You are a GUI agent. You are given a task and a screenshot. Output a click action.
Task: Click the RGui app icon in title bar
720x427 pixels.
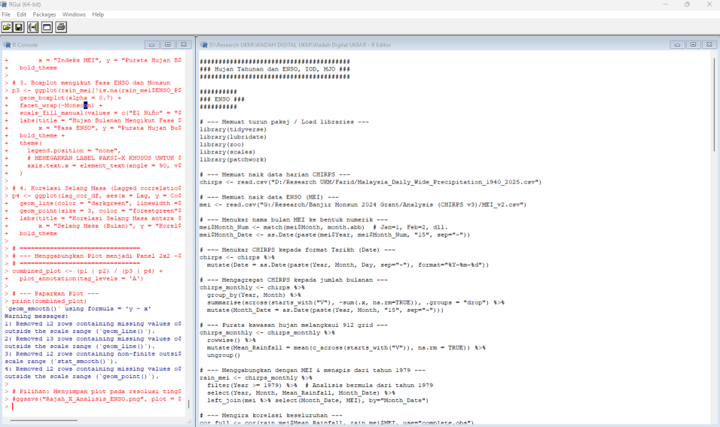click(4, 4)
